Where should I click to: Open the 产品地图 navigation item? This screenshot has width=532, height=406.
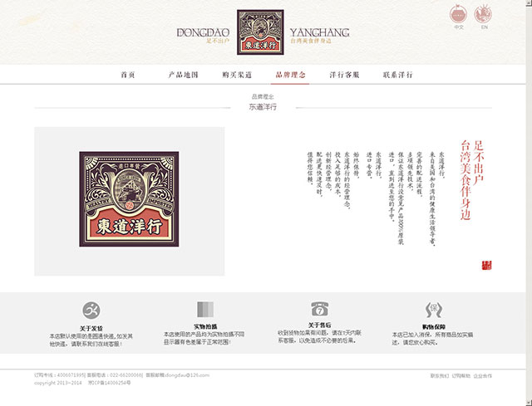[183, 75]
